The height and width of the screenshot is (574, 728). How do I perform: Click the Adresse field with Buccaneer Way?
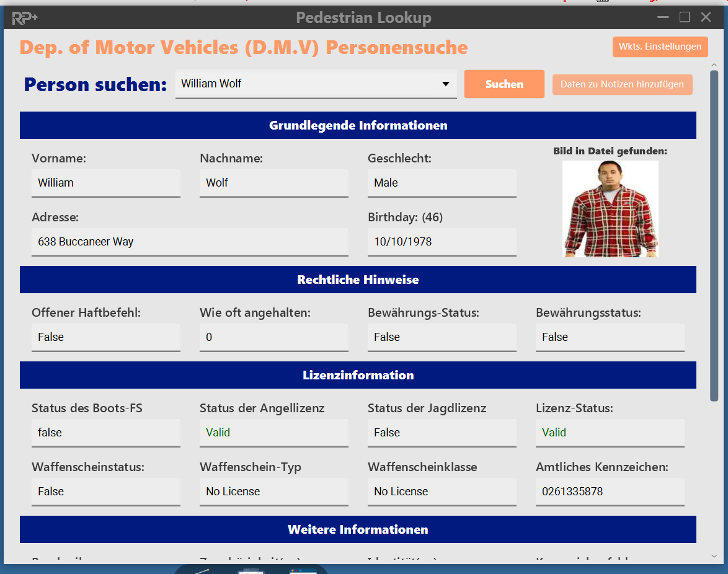[x=190, y=242]
